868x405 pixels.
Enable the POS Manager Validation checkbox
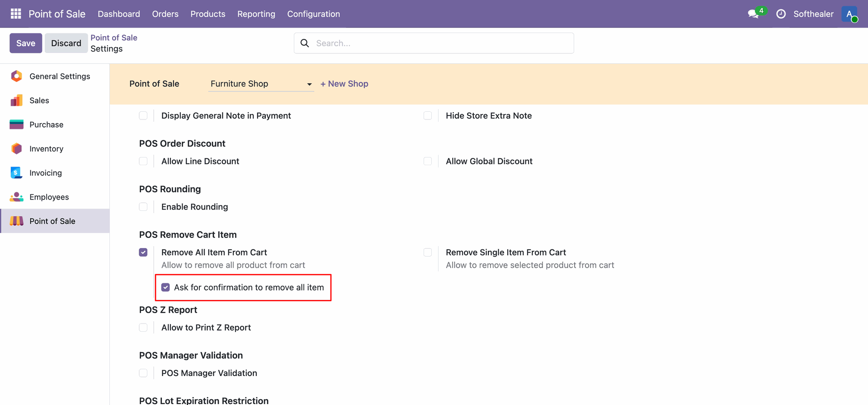(143, 373)
